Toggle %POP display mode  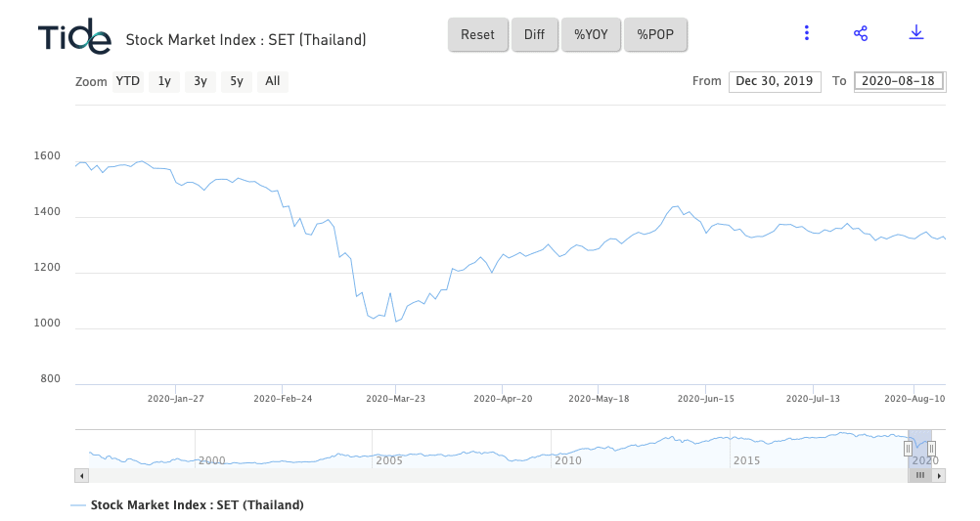(x=655, y=35)
